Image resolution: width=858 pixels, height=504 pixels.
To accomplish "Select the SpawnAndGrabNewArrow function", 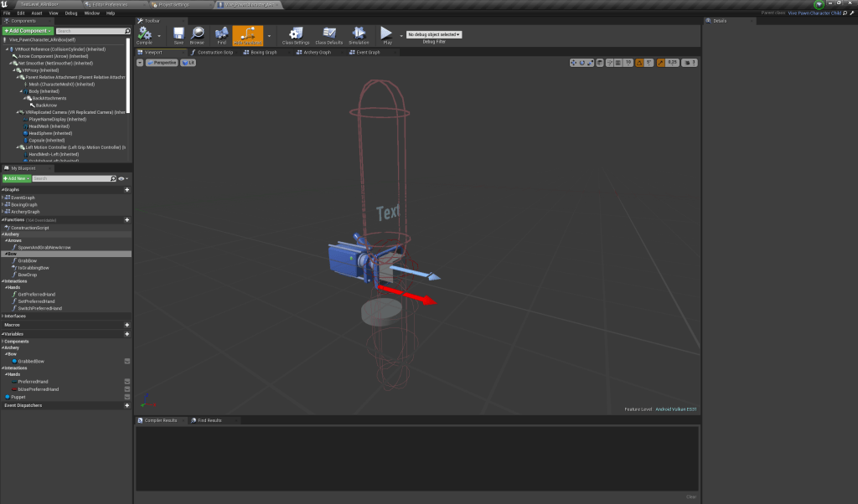I will (44, 248).
